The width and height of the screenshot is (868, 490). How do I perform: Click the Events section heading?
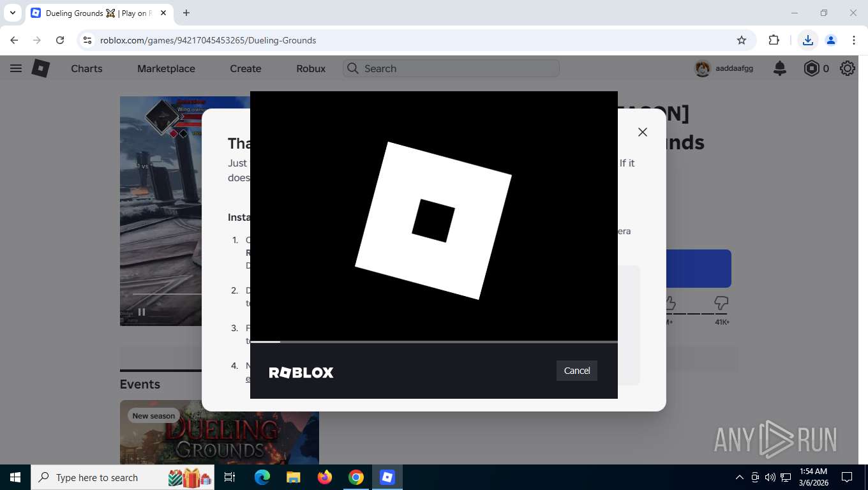(x=140, y=384)
